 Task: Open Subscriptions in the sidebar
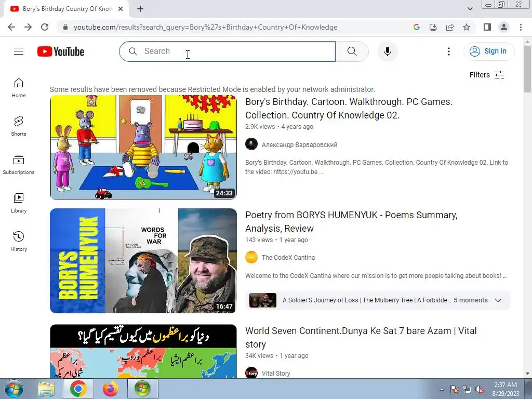[19, 165]
